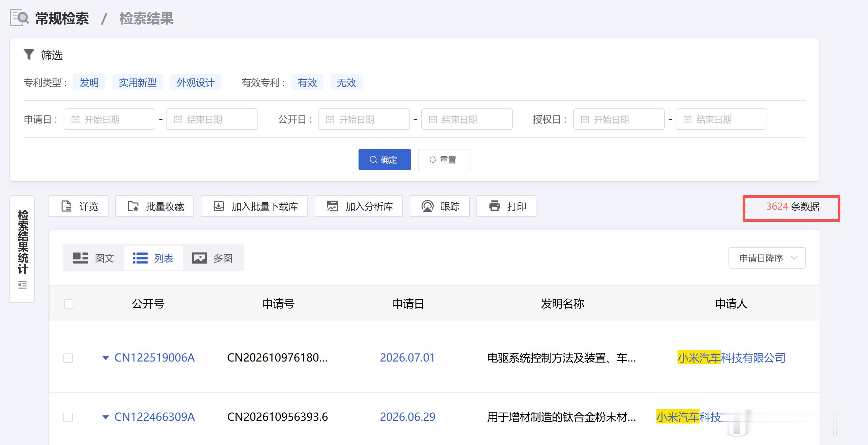Click the 打印 button
The width and height of the screenshot is (868, 445).
pos(506,206)
